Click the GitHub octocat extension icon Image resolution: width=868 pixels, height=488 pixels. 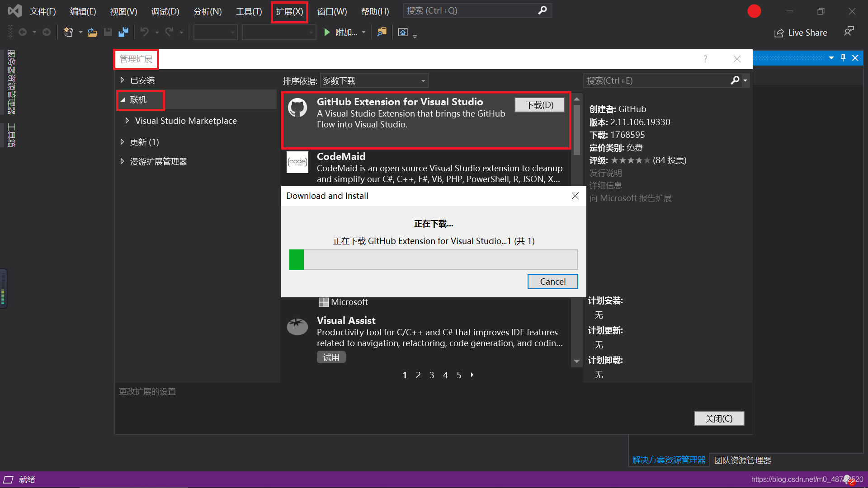pos(297,108)
